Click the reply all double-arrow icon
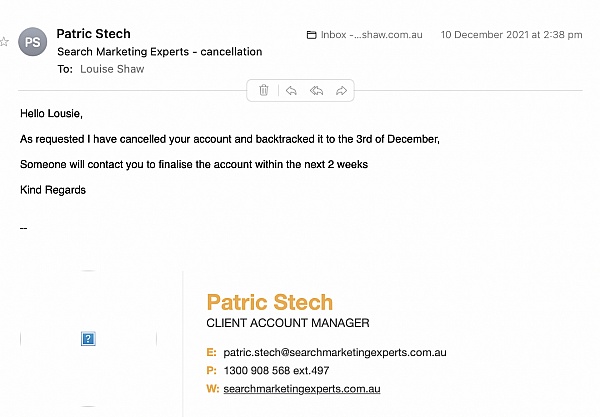This screenshot has width=600, height=417. point(316,91)
